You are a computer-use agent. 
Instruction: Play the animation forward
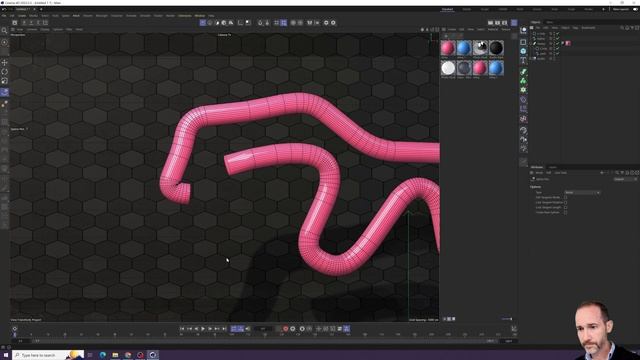[203, 329]
